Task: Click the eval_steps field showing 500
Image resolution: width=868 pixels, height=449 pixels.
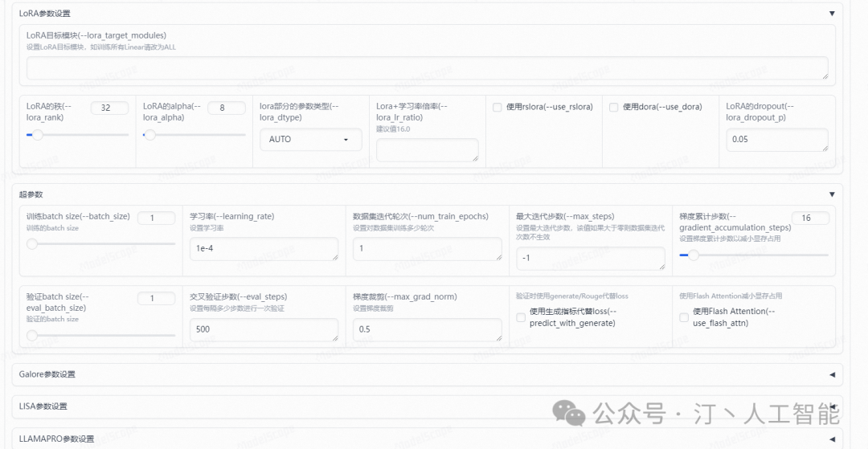Action: [264, 329]
